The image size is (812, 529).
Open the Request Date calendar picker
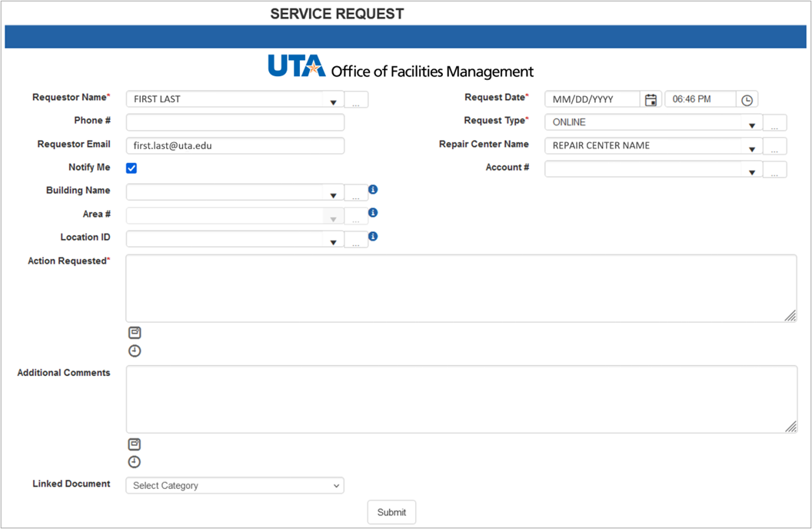pyautogui.click(x=651, y=98)
